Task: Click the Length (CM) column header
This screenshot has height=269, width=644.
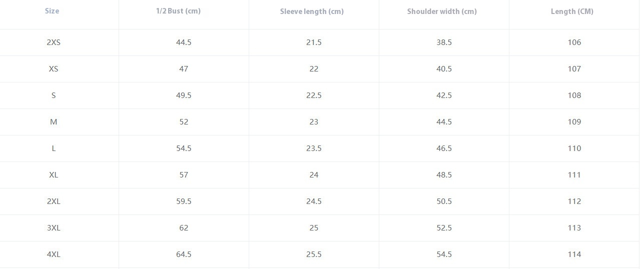Action: (572, 11)
